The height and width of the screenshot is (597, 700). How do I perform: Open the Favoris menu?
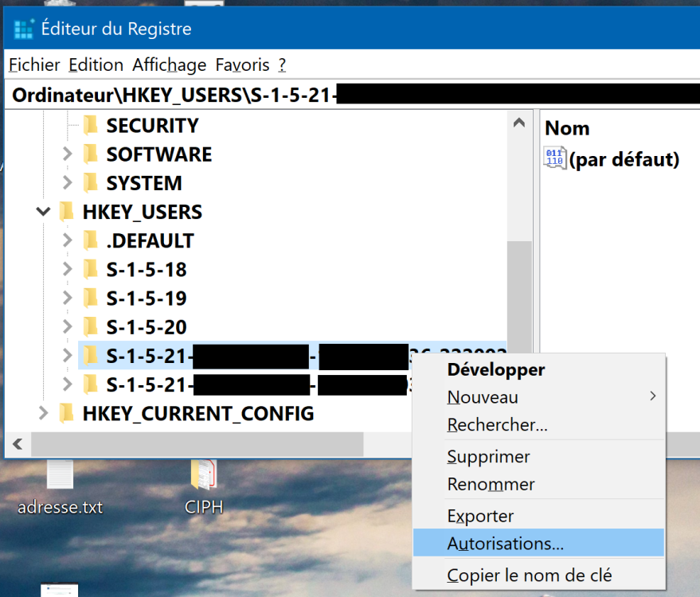pyautogui.click(x=242, y=65)
